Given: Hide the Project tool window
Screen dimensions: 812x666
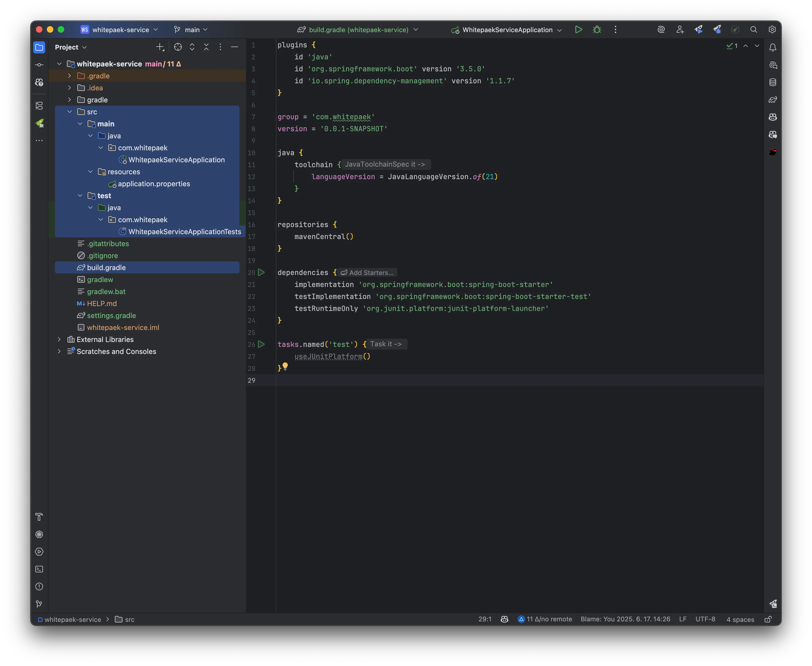Looking at the screenshot, I should point(235,47).
